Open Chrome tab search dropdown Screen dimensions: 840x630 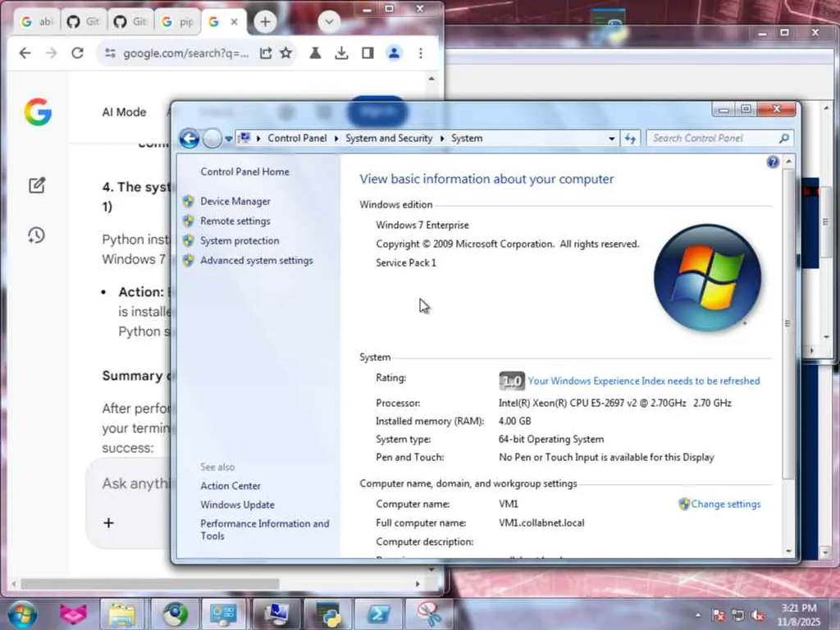(x=329, y=22)
